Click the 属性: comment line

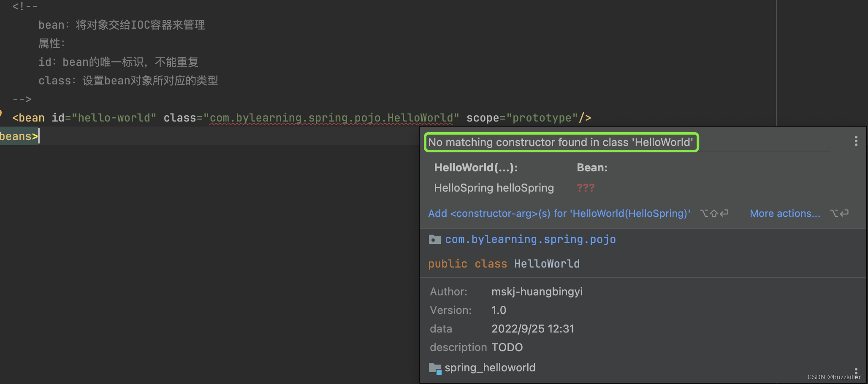pos(52,43)
